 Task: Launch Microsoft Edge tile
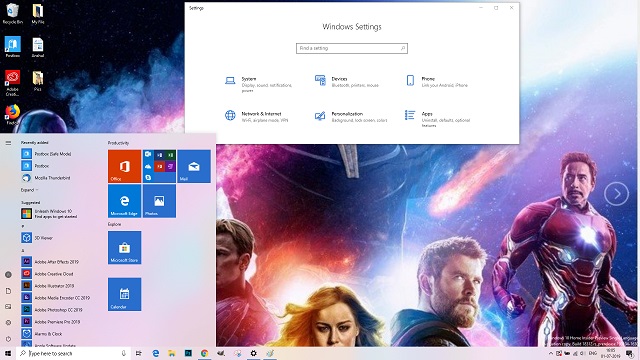tap(124, 201)
